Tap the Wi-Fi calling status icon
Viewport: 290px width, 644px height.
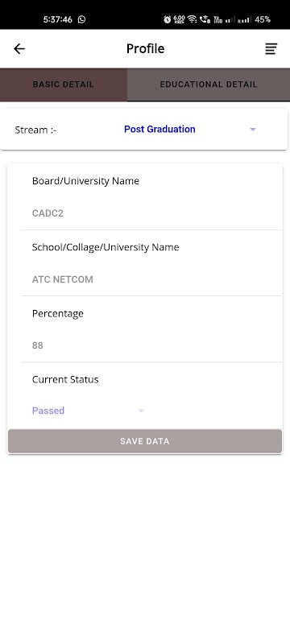(x=205, y=19)
